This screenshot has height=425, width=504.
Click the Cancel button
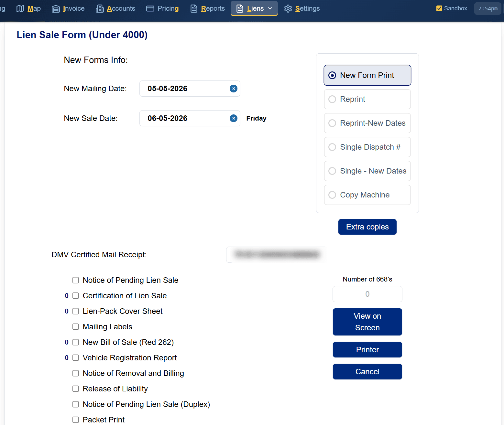click(367, 372)
